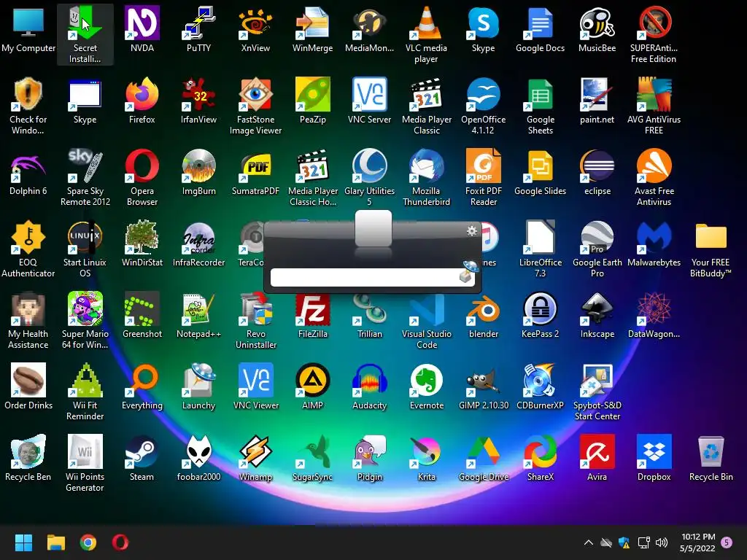Click the Launchy icon beside the input

click(468, 271)
